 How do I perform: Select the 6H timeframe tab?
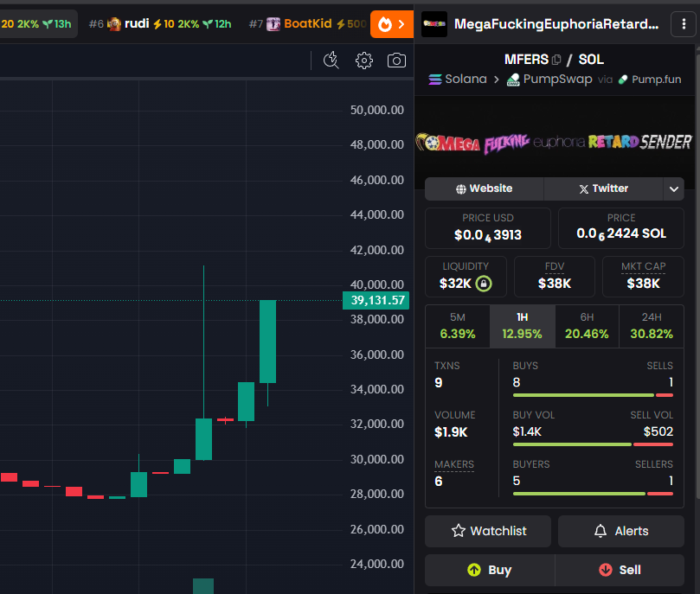[587, 326]
